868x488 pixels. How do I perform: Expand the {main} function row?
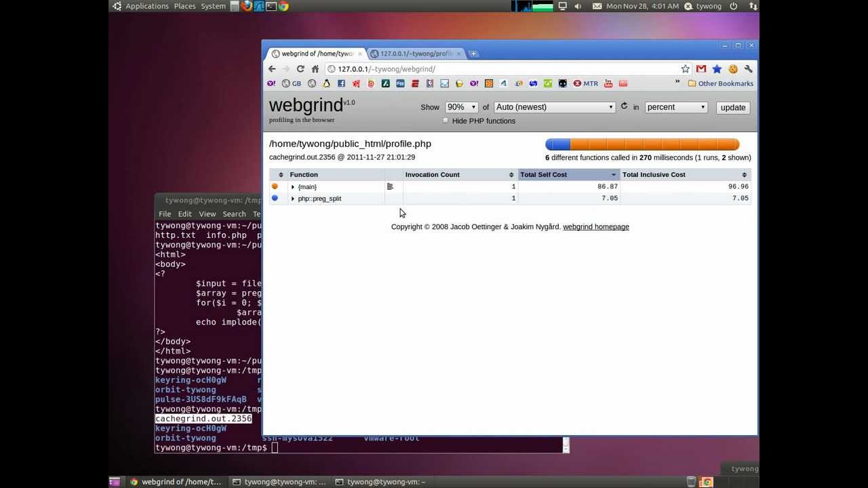(293, 187)
